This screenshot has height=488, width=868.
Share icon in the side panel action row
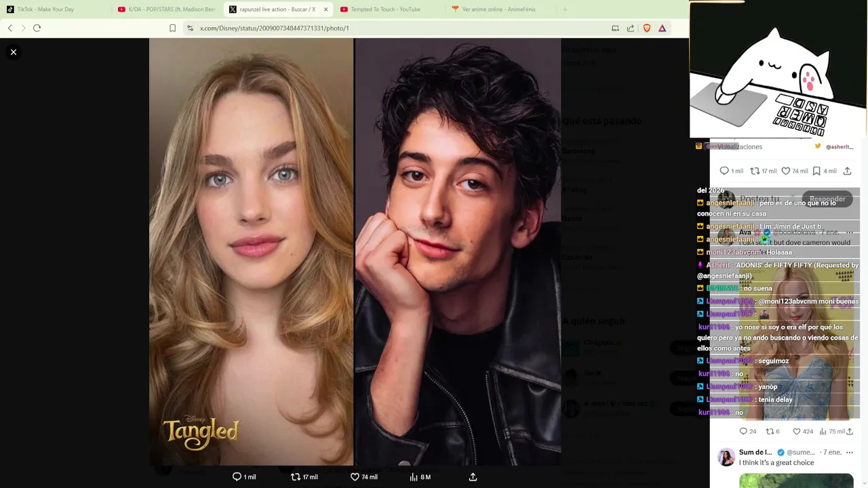point(847,171)
